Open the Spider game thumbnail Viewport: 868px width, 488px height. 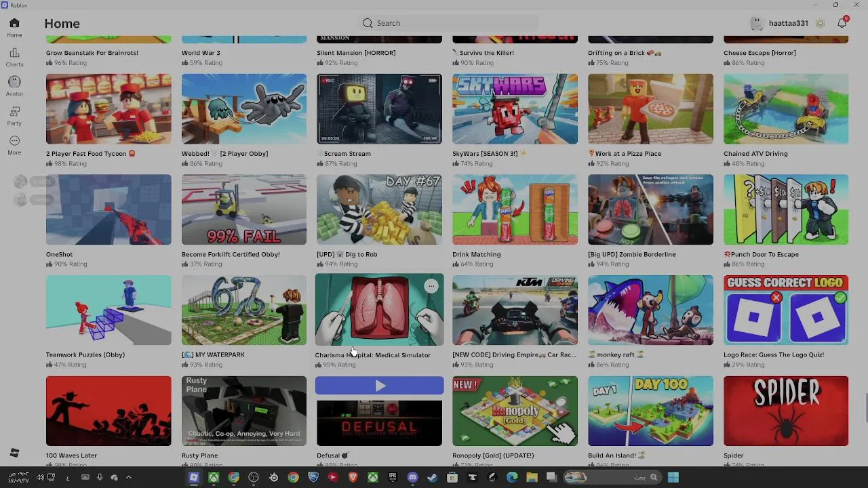tap(786, 411)
